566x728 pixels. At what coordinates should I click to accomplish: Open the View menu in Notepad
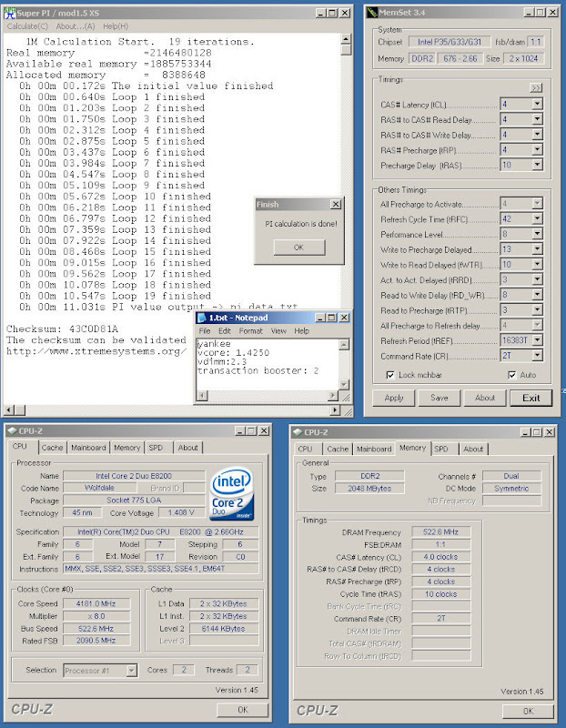pos(278,331)
